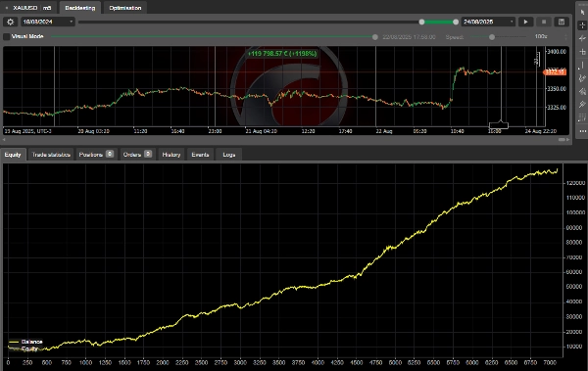Click the date range start handle

[x=421, y=23]
